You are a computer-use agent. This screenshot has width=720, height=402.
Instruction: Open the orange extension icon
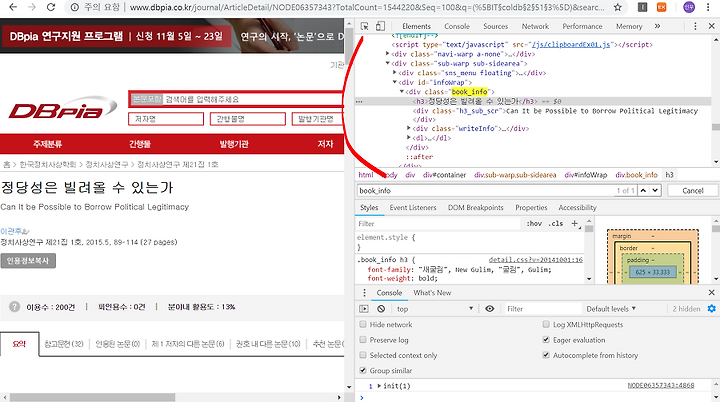pyautogui.click(x=661, y=7)
